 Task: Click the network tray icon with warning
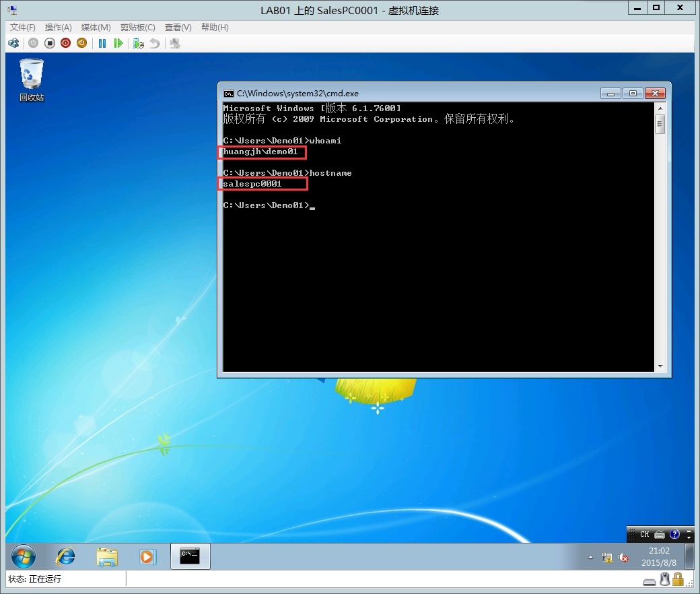click(607, 558)
